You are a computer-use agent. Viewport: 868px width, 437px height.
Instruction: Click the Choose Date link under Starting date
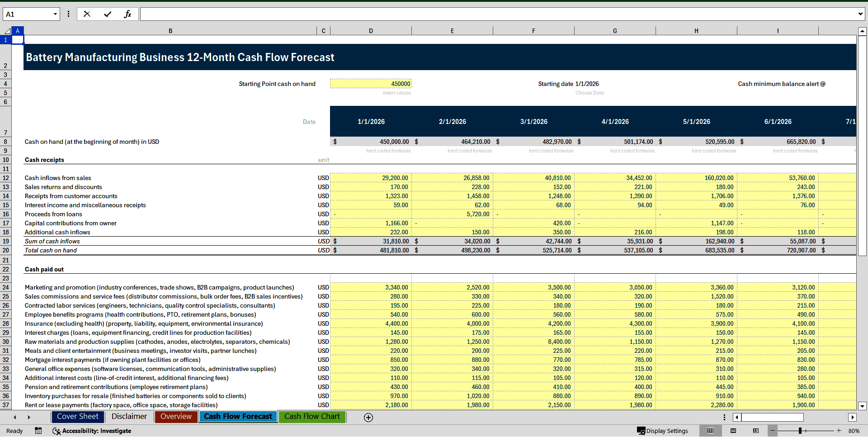590,93
